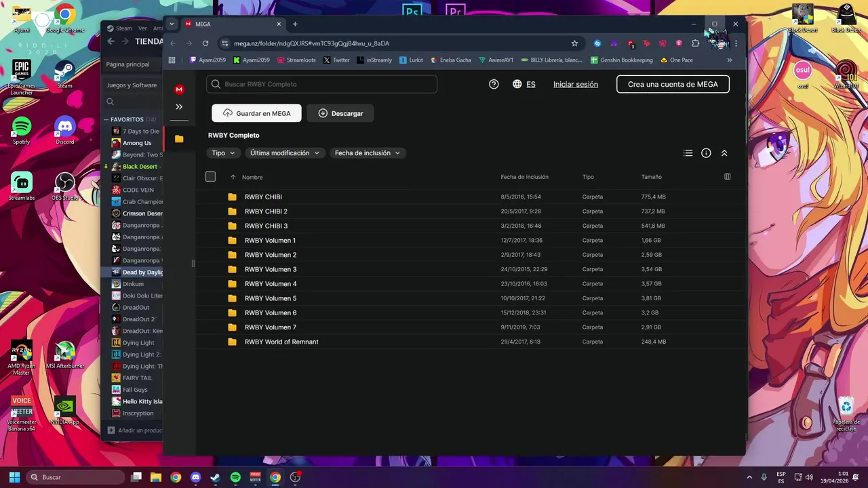Open Discord desktop shortcut
868x488 pixels.
coord(65,131)
